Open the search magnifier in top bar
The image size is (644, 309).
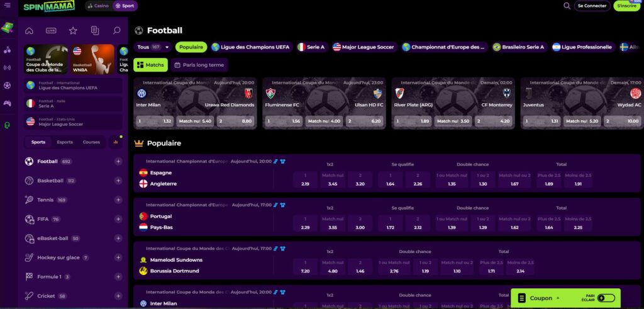(567, 6)
